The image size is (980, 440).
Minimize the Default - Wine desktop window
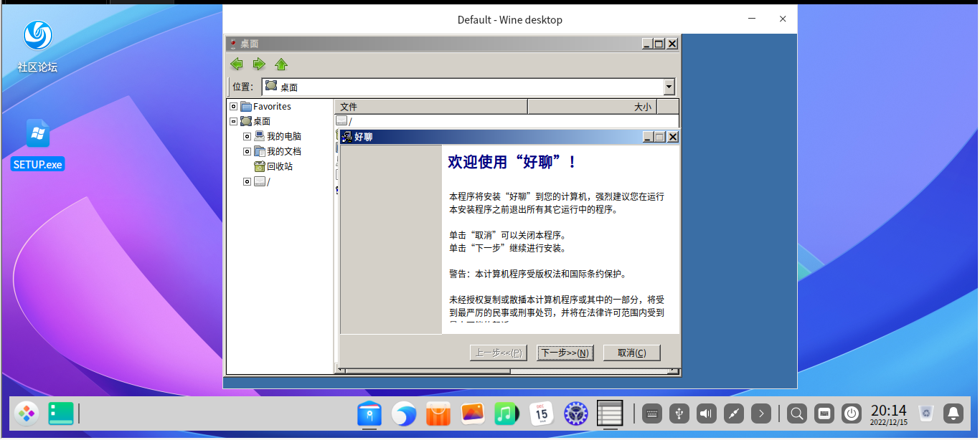coord(753,19)
